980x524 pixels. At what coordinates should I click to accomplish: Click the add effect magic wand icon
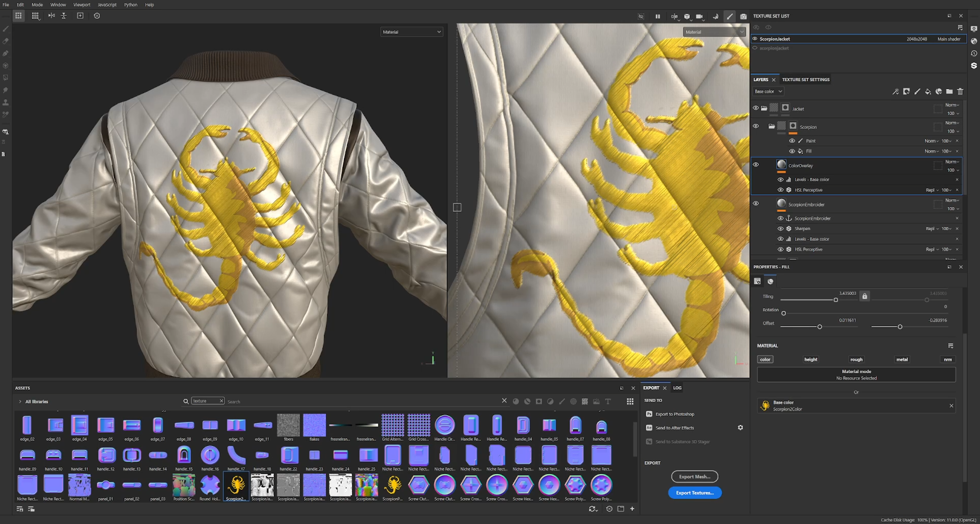click(x=895, y=92)
